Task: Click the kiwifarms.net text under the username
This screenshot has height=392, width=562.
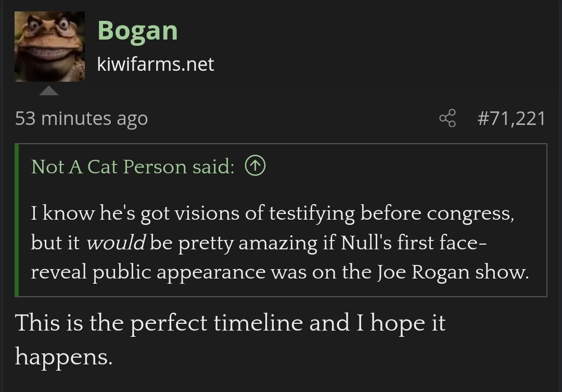Action: [x=156, y=65]
